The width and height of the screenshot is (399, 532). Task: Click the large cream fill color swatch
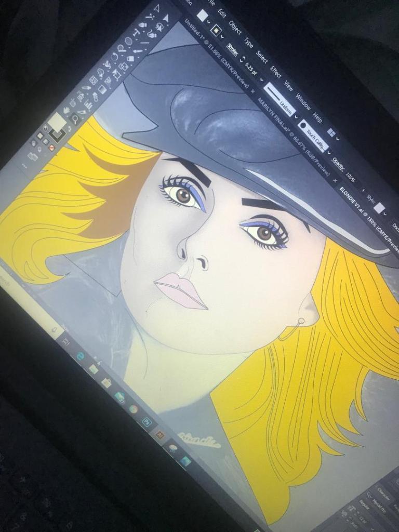tap(56, 123)
